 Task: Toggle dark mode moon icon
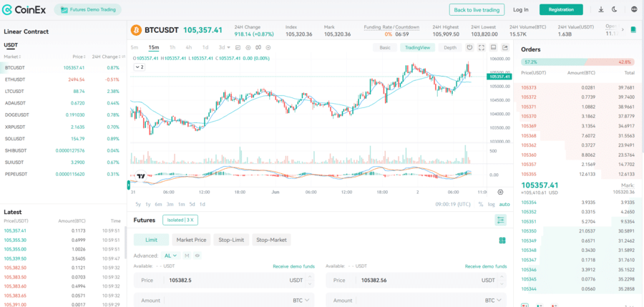615,9
